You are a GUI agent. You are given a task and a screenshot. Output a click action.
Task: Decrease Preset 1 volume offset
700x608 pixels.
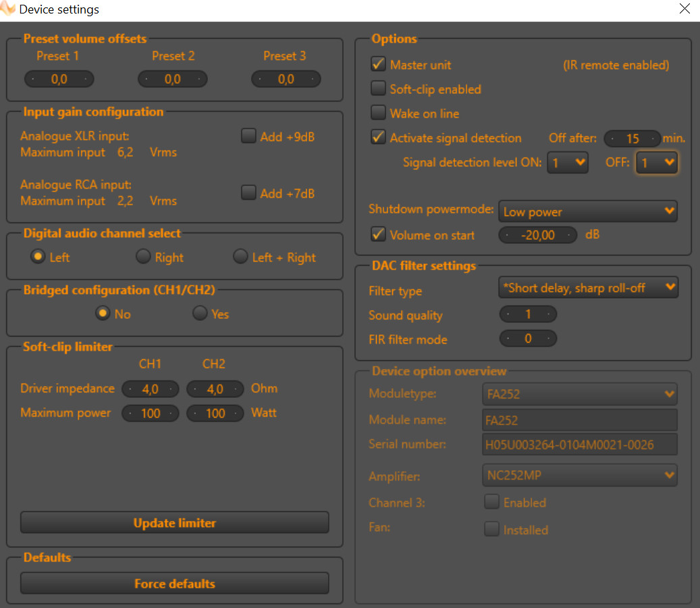click(33, 79)
